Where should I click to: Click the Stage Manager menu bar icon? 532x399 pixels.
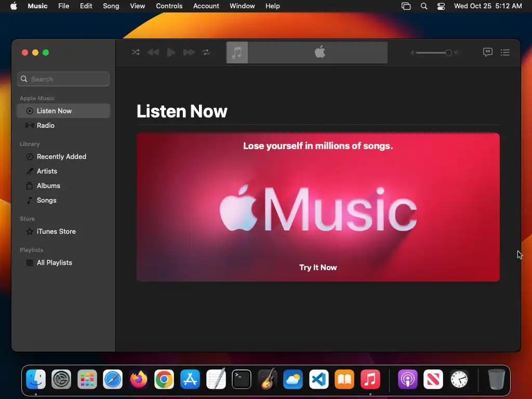point(406,6)
